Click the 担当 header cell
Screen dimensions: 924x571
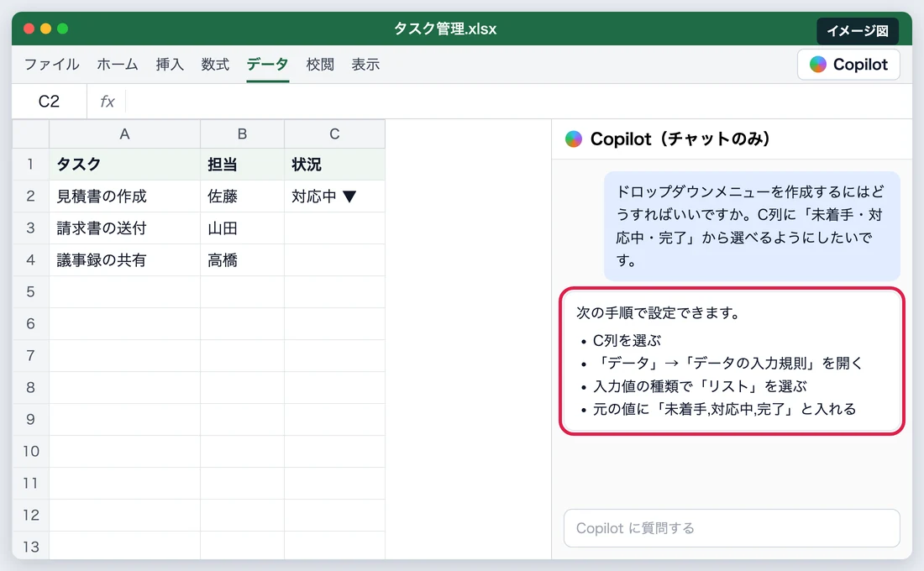[x=242, y=164]
